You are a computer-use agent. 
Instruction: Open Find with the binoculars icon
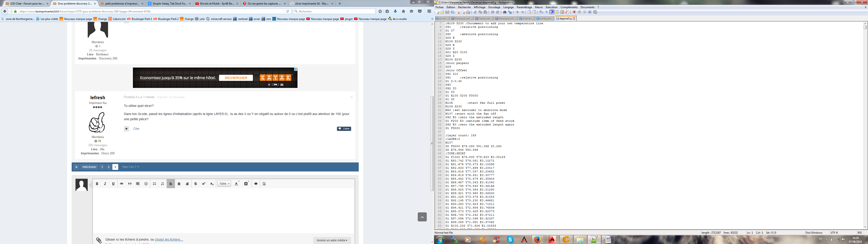pos(505,12)
